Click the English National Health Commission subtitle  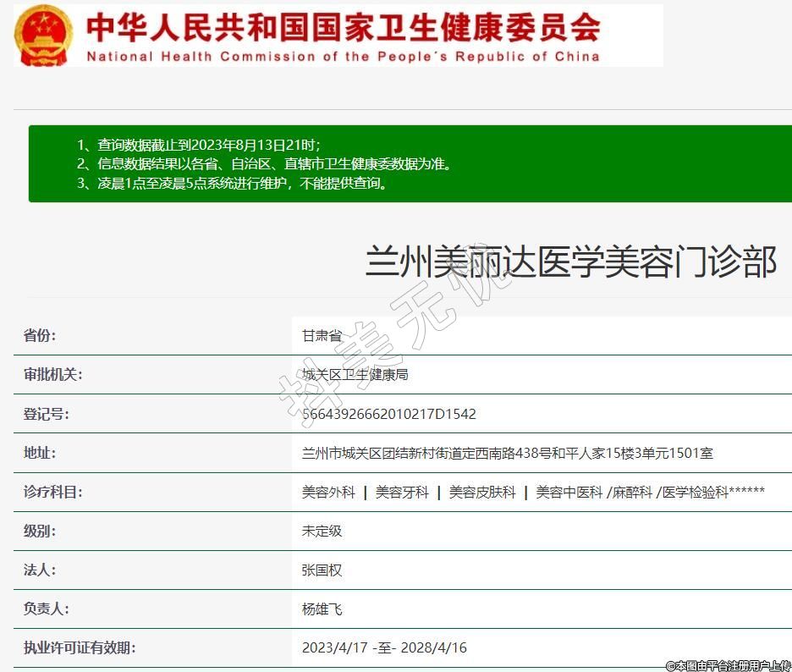(343, 57)
